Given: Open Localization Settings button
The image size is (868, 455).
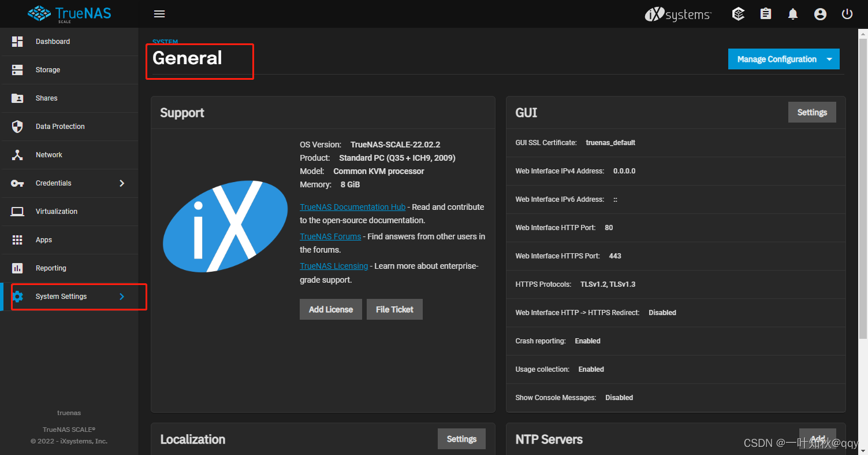Looking at the screenshot, I should pyautogui.click(x=461, y=439).
